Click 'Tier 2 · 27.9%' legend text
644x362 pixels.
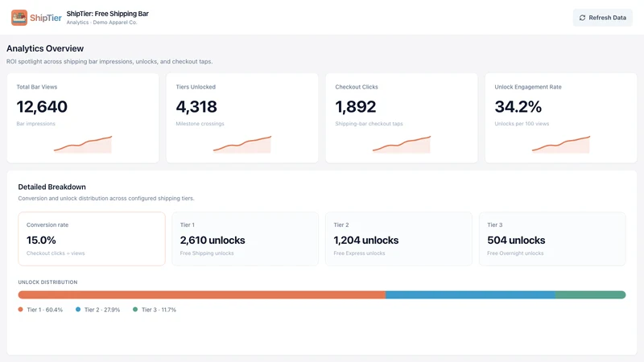[x=102, y=310]
